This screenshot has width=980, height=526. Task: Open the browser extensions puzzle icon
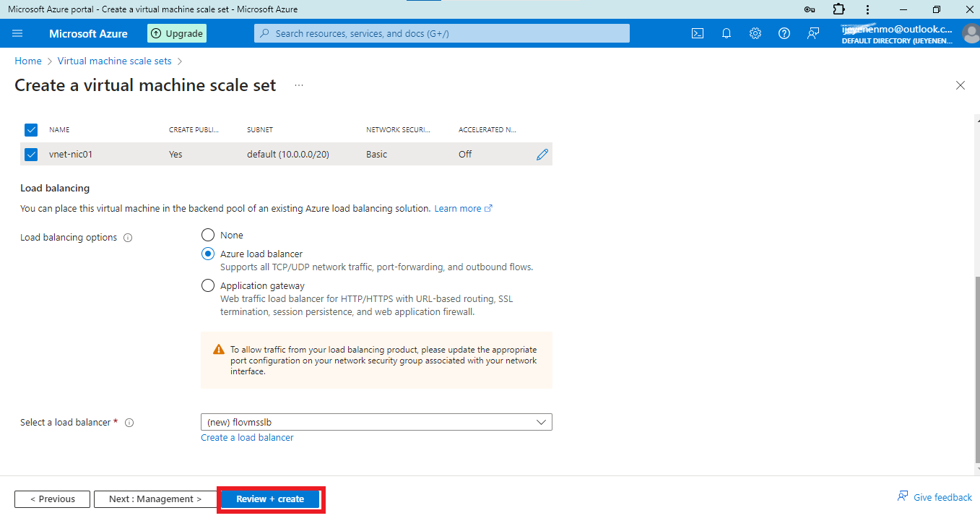pos(838,9)
